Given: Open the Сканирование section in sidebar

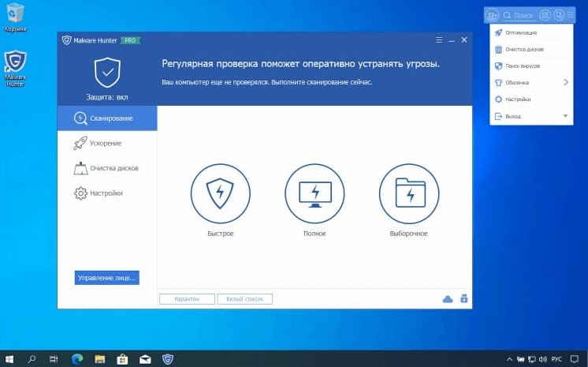Looking at the screenshot, I should 107,118.
